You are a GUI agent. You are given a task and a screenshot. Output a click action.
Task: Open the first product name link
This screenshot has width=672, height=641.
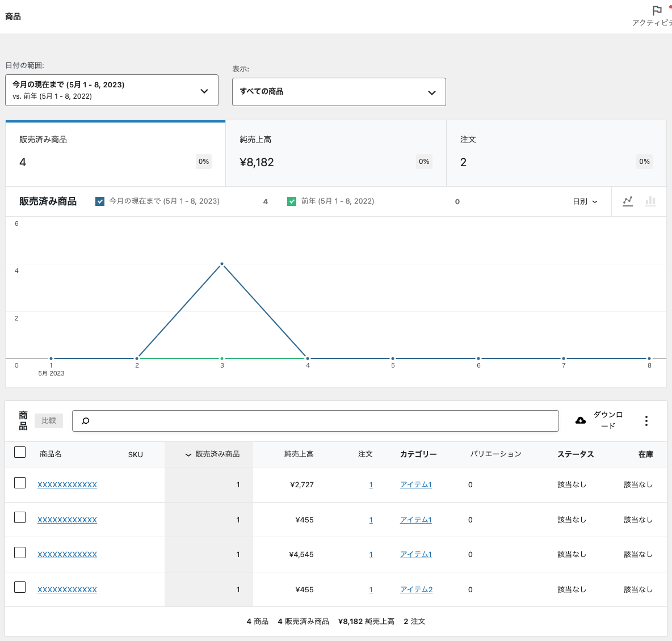coord(67,485)
